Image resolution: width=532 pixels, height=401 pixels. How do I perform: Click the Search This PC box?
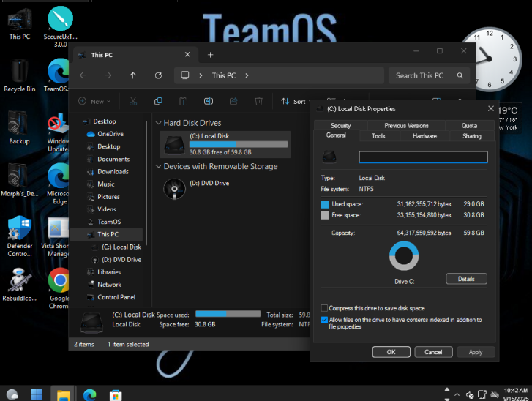tap(429, 75)
